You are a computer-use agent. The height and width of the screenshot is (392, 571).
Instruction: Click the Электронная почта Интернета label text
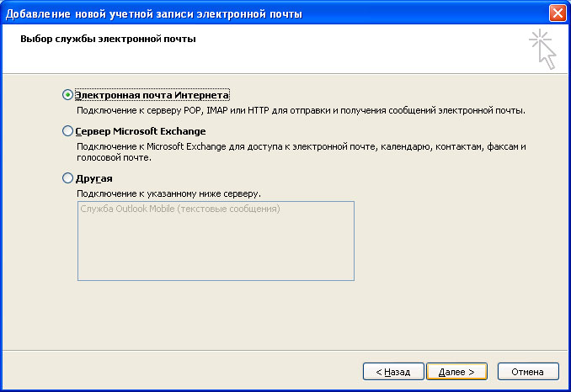(x=152, y=95)
